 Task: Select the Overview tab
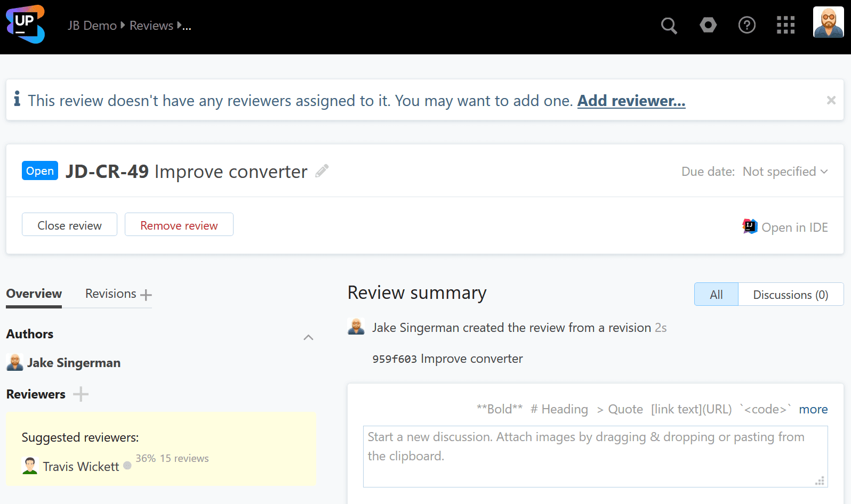pos(34,294)
